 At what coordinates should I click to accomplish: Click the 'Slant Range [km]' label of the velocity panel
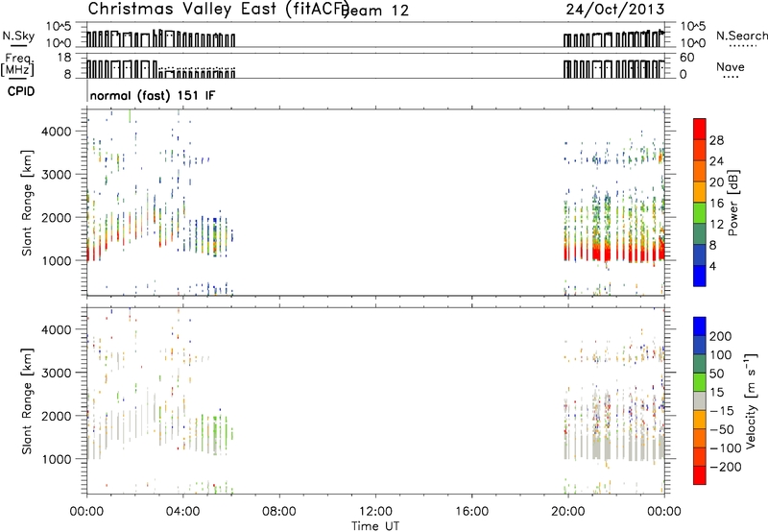[27, 401]
